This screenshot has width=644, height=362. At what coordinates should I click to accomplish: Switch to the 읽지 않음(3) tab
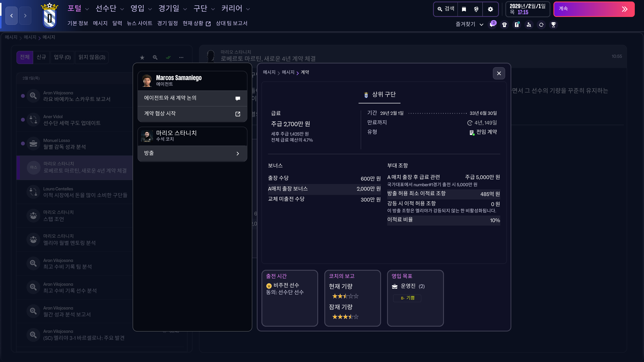pyautogui.click(x=92, y=57)
